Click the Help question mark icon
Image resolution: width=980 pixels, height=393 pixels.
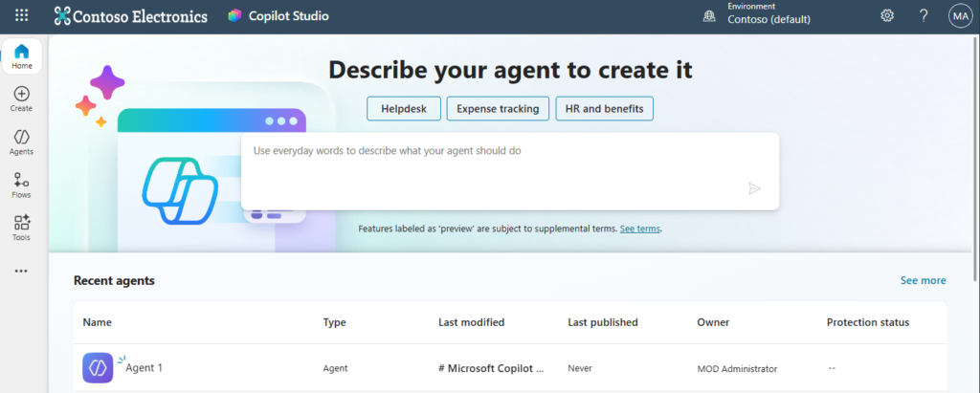[x=924, y=15]
